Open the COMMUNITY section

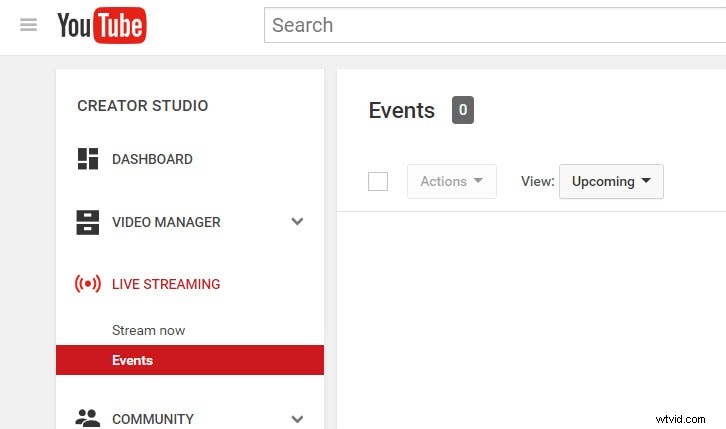[153, 419]
